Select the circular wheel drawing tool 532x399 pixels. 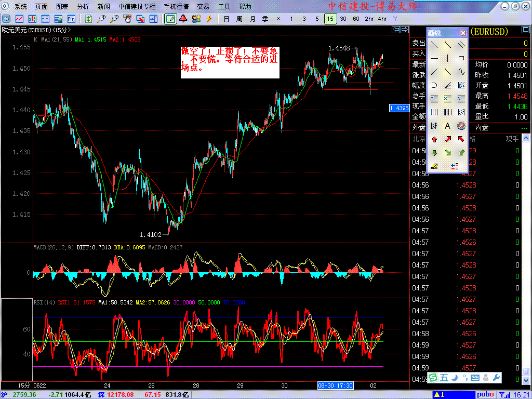[x=461, y=126]
